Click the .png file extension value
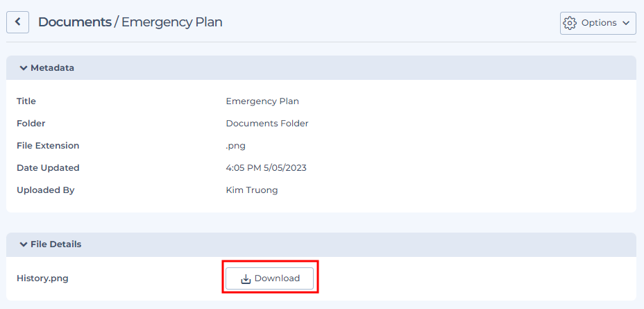 click(x=236, y=146)
